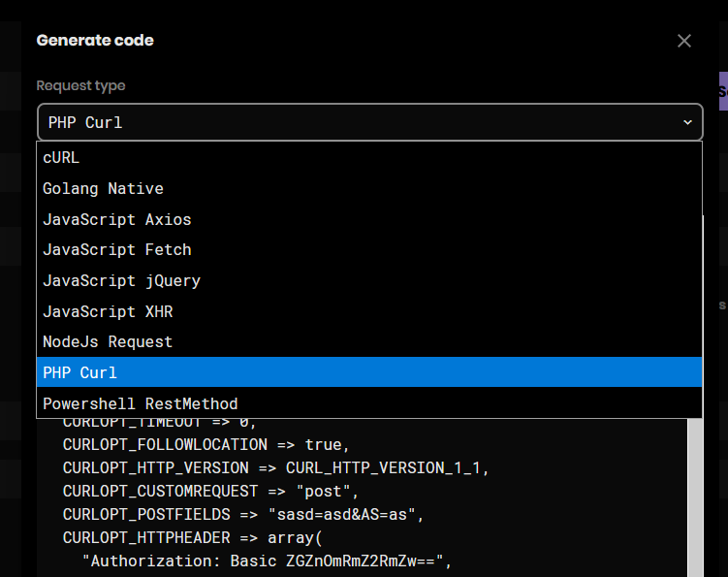Click the purple button behind the dialog
Image resolution: width=728 pixels, height=577 pixels.
[x=723, y=91]
